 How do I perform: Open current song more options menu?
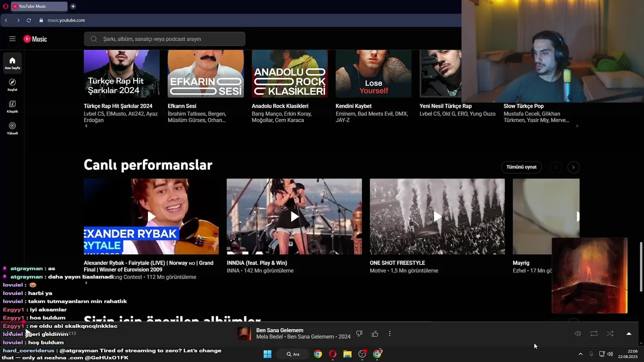coord(389,333)
